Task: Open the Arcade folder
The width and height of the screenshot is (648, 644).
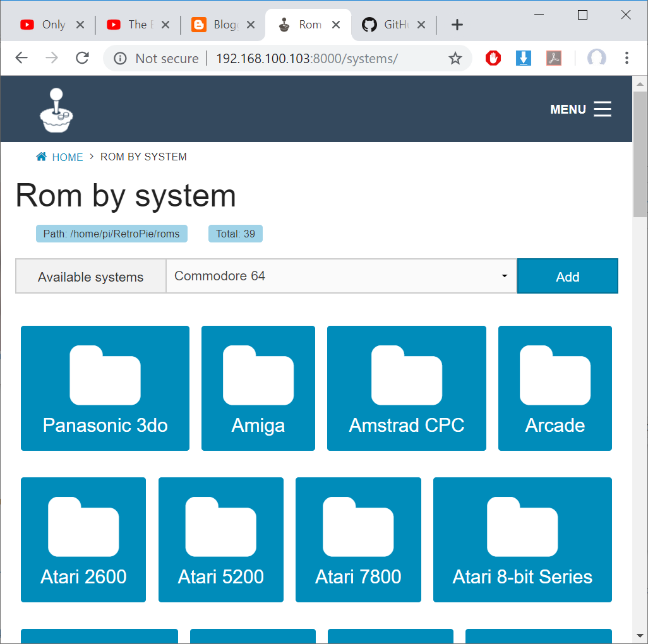Action: click(x=555, y=388)
